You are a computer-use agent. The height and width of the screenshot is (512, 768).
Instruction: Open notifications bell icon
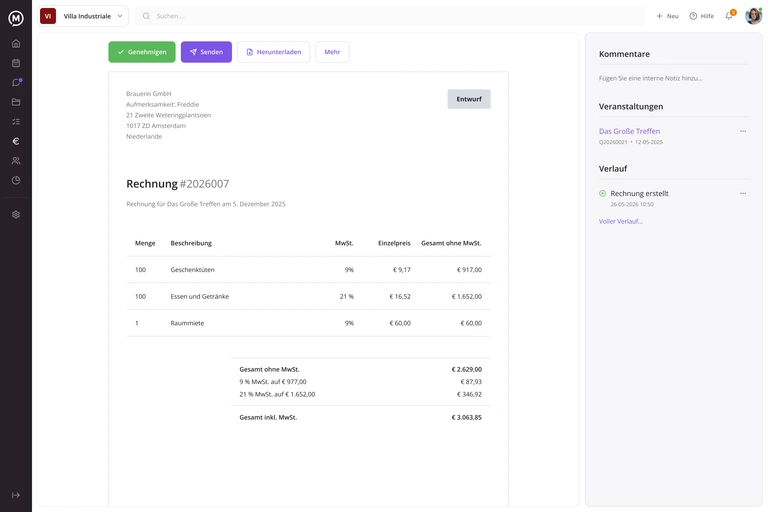pos(729,16)
